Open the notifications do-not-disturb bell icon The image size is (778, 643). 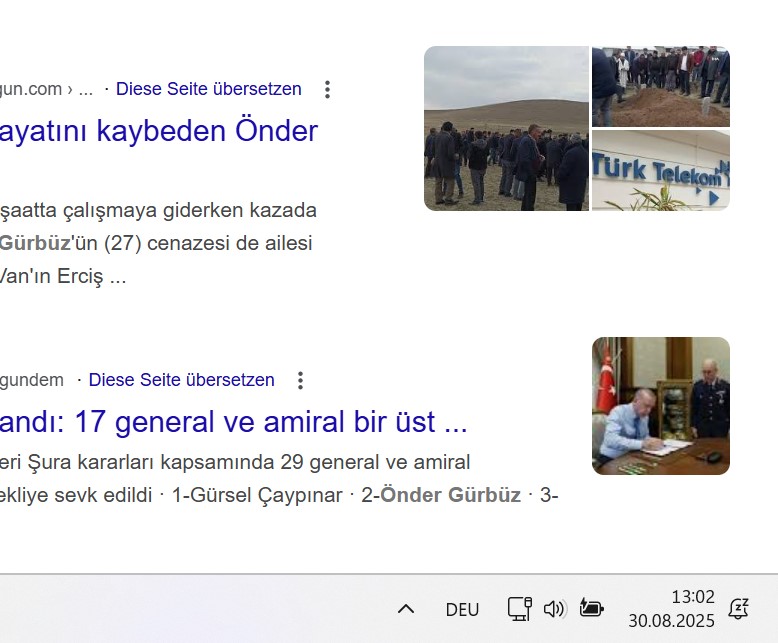tap(738, 609)
